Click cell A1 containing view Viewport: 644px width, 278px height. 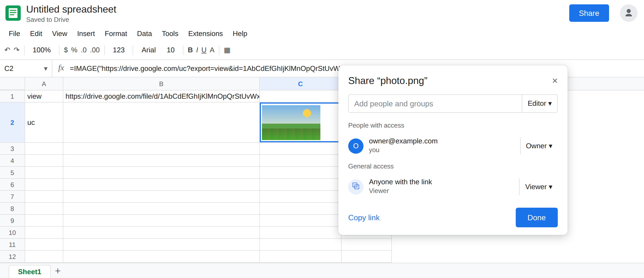click(x=44, y=96)
